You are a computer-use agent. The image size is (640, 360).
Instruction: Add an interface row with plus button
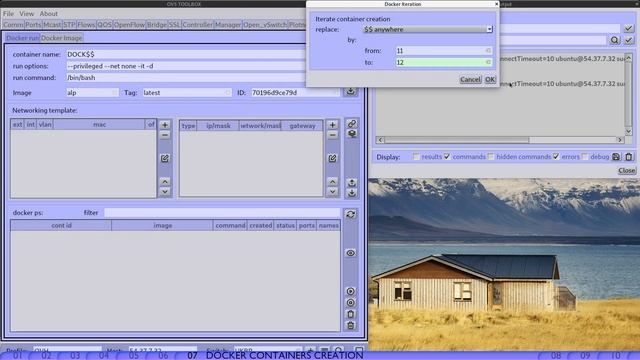pyautogui.click(x=165, y=125)
